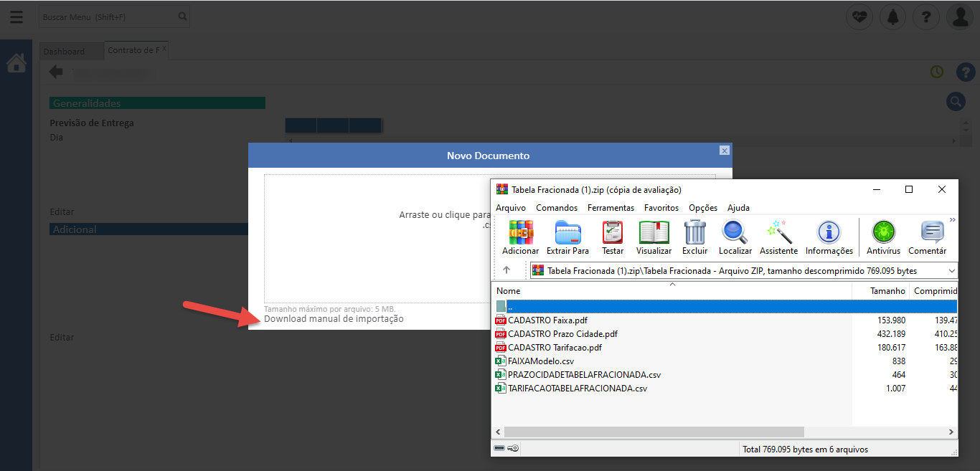Expand the archive path dropdown arrow
The width and height of the screenshot is (980, 471).
coord(952,271)
